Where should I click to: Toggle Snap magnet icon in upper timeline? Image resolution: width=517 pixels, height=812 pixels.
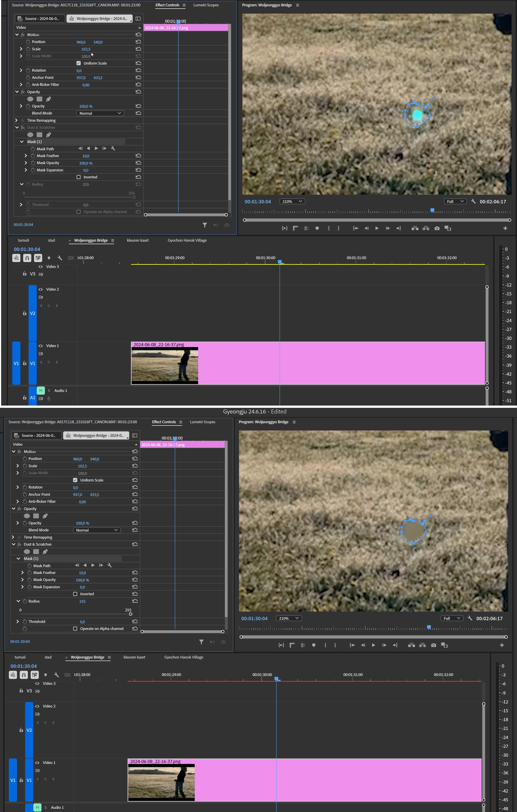tap(27, 258)
